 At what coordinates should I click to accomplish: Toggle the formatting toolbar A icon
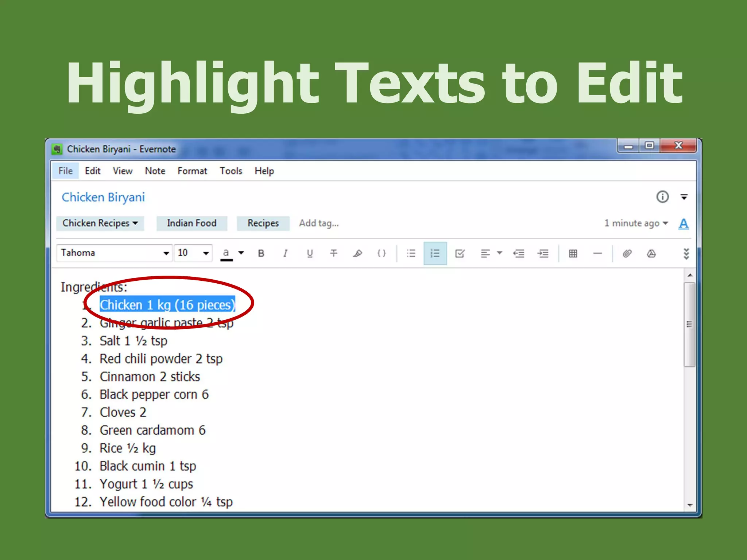684,223
